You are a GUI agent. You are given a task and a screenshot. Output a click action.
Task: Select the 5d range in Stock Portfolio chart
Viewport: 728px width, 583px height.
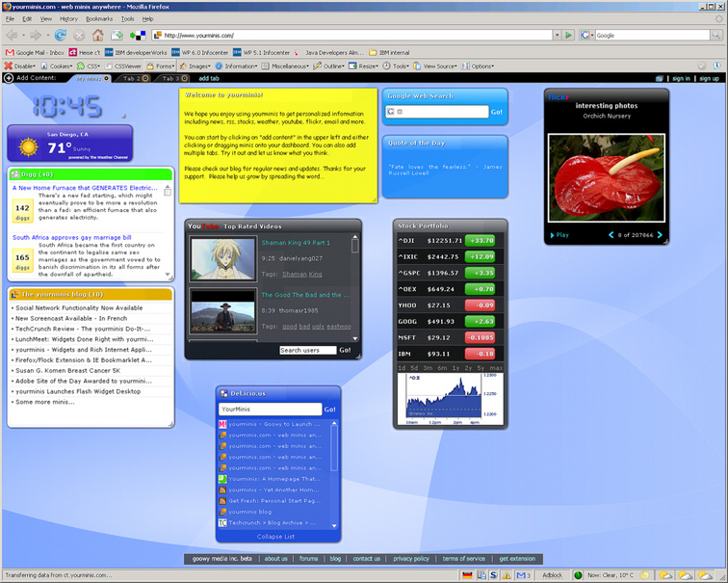pyautogui.click(x=414, y=367)
